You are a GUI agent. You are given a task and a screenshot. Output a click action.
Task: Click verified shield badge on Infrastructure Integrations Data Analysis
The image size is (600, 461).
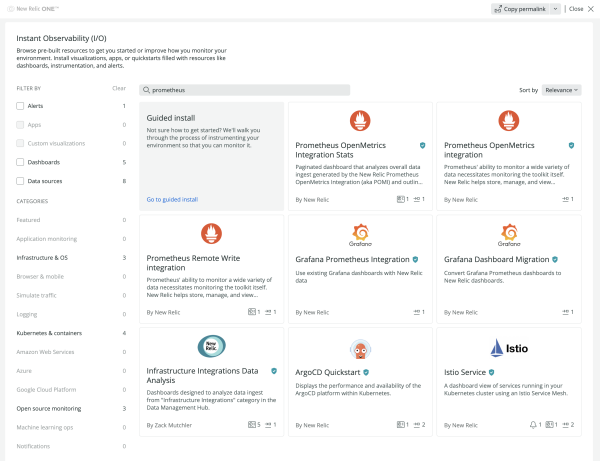pos(274,371)
